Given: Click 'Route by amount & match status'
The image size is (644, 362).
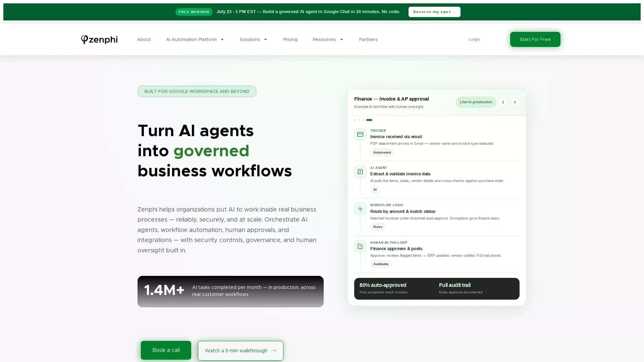Looking at the screenshot, I should [403, 212].
